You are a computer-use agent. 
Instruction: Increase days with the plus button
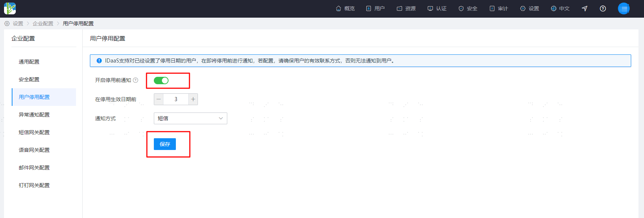click(193, 99)
